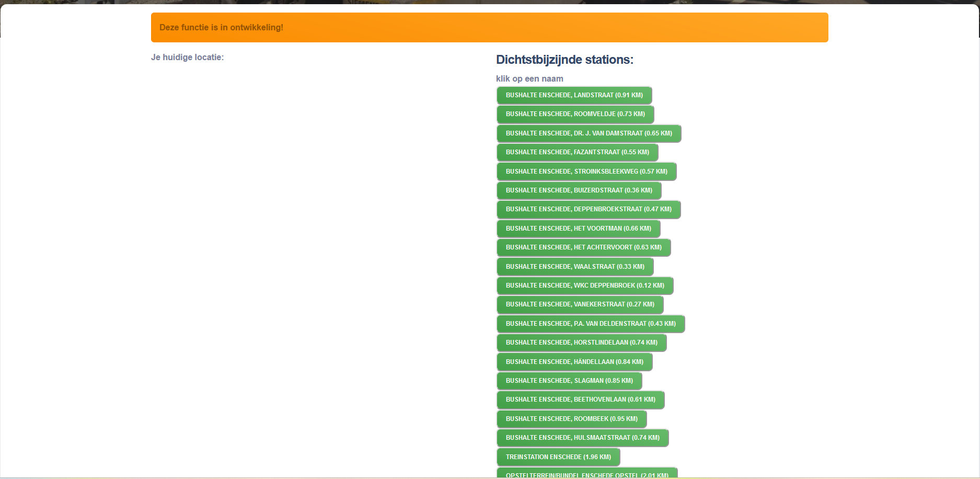980x479 pixels.
Task: Click the Landstraat bus stop button
Action: [574, 95]
